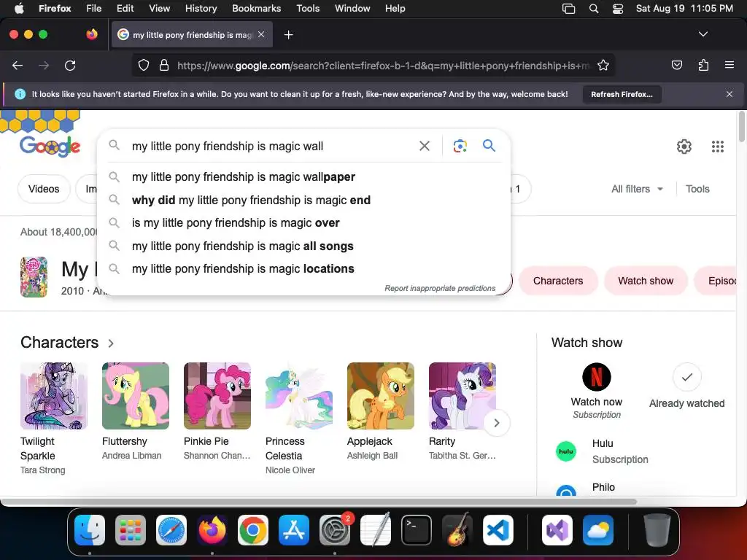Launch Google Chrome from the dock
747x560 pixels.
pyautogui.click(x=253, y=530)
